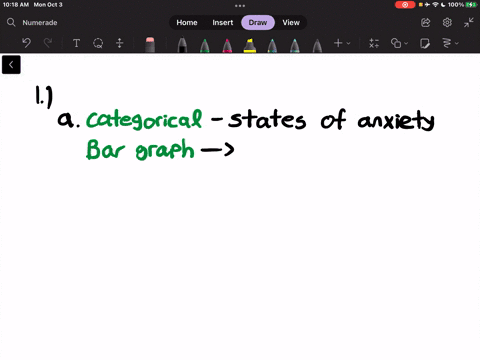Select the gray pencil tool
Viewport: 480px width, 360px height.
point(317,45)
